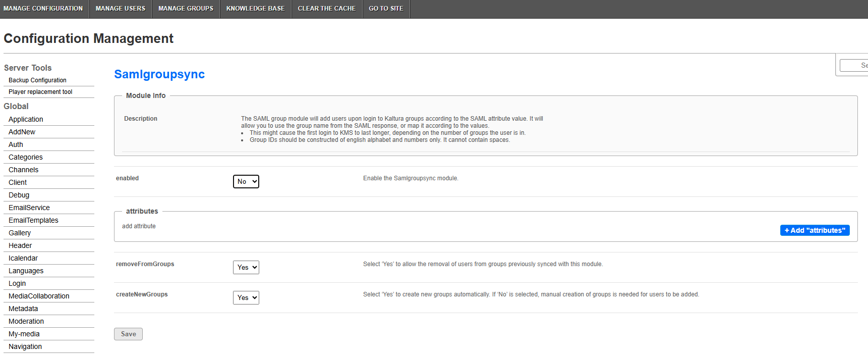
Task: Click the Description label in Module Info
Action: click(141, 119)
